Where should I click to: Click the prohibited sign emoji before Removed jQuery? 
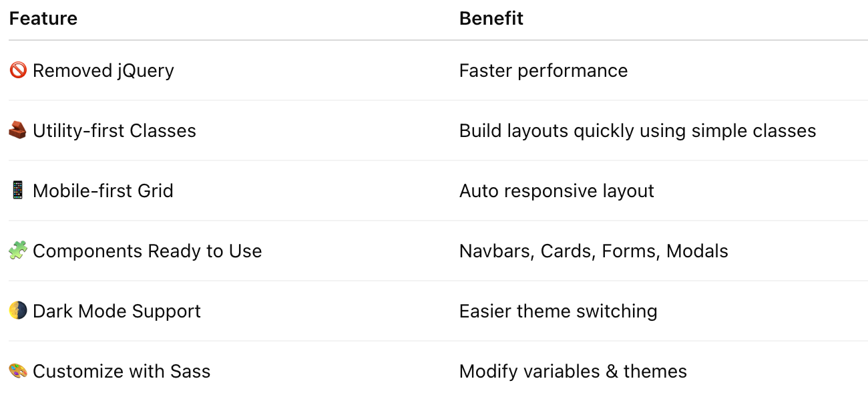click(x=18, y=70)
